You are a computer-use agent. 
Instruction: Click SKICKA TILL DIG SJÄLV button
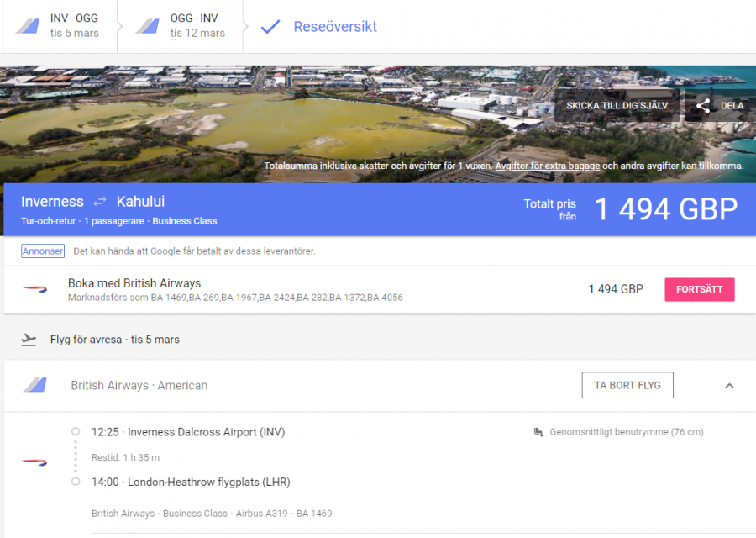[617, 106]
